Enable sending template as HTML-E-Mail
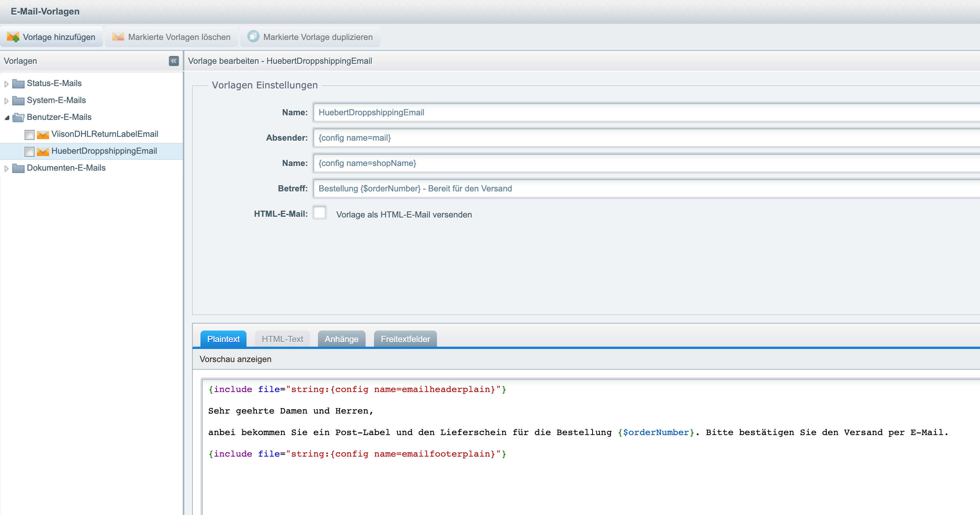Image resolution: width=980 pixels, height=515 pixels. [319, 213]
